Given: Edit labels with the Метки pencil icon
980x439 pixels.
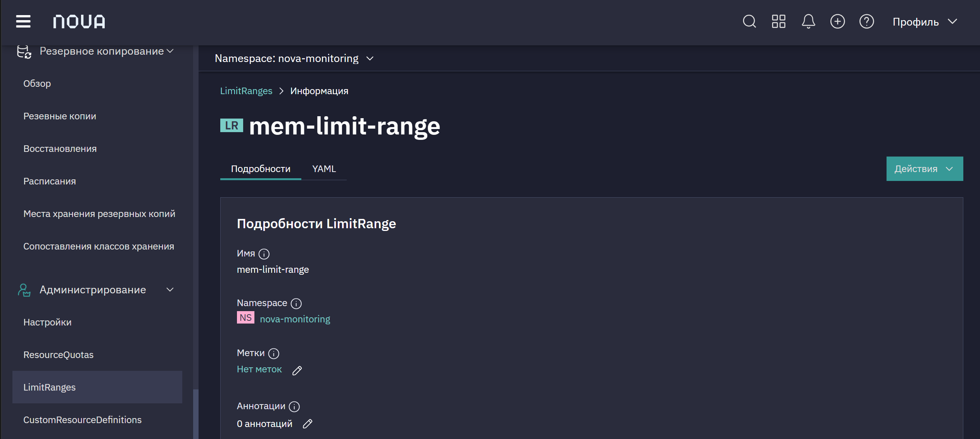Looking at the screenshot, I should (297, 370).
